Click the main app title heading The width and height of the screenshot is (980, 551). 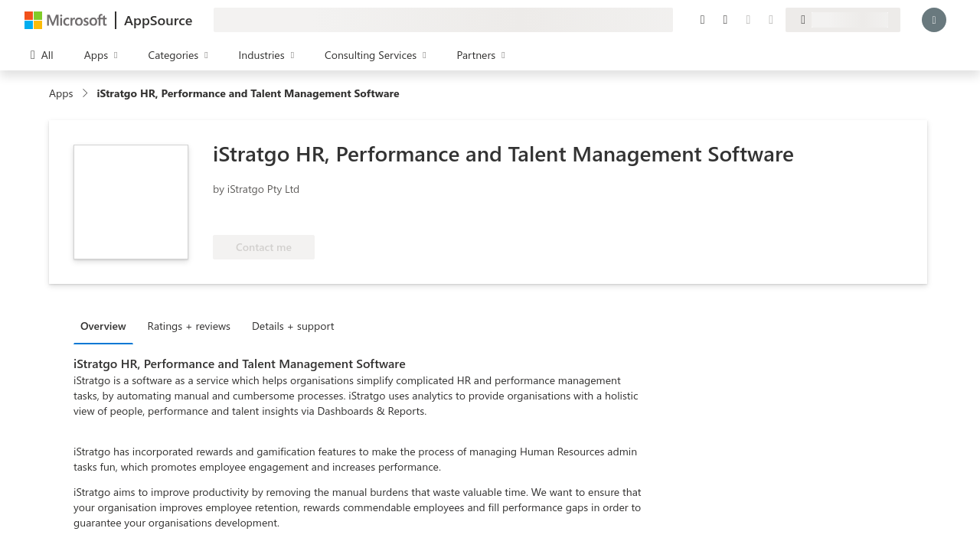click(503, 154)
